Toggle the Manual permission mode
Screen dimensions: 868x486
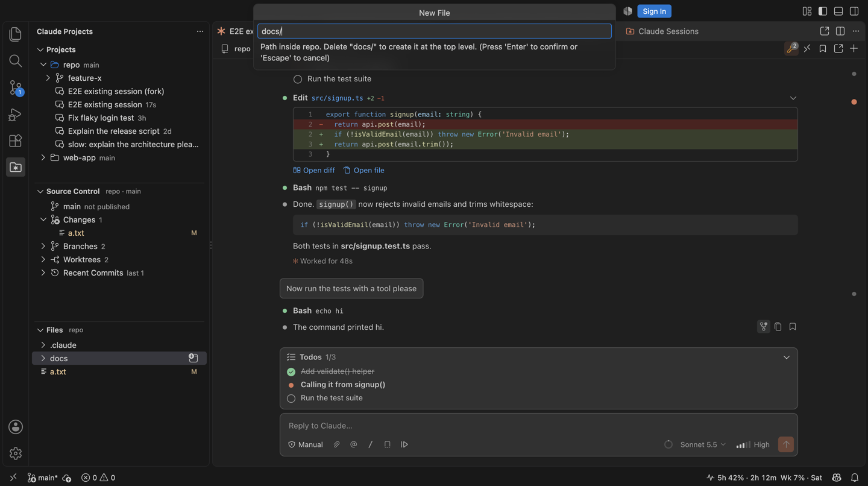pos(306,444)
